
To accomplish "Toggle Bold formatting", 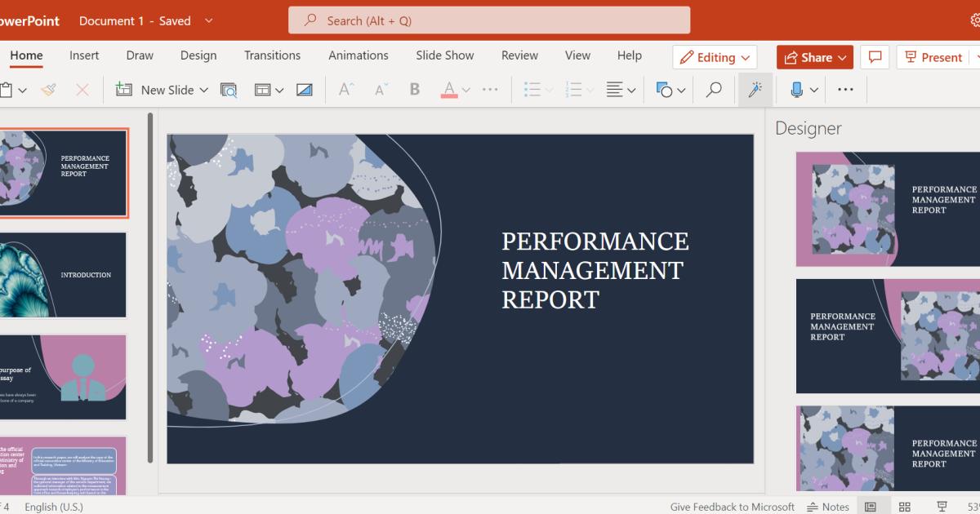I will pyautogui.click(x=414, y=89).
